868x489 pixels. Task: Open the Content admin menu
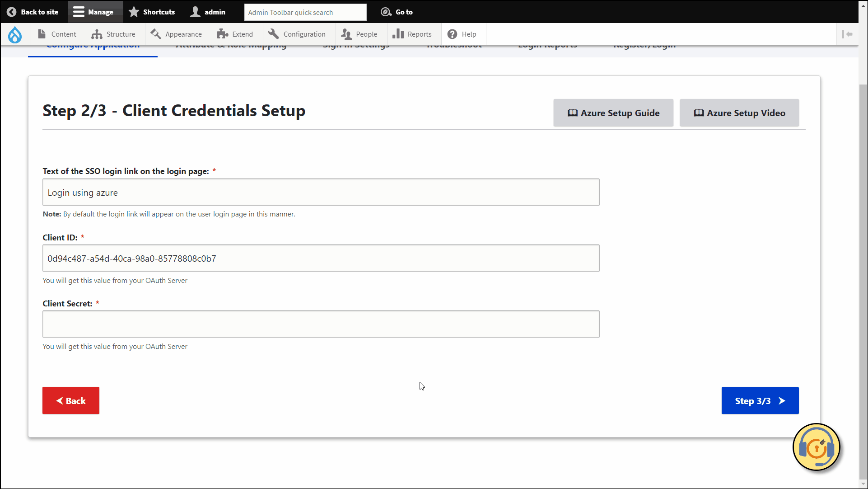[57, 34]
